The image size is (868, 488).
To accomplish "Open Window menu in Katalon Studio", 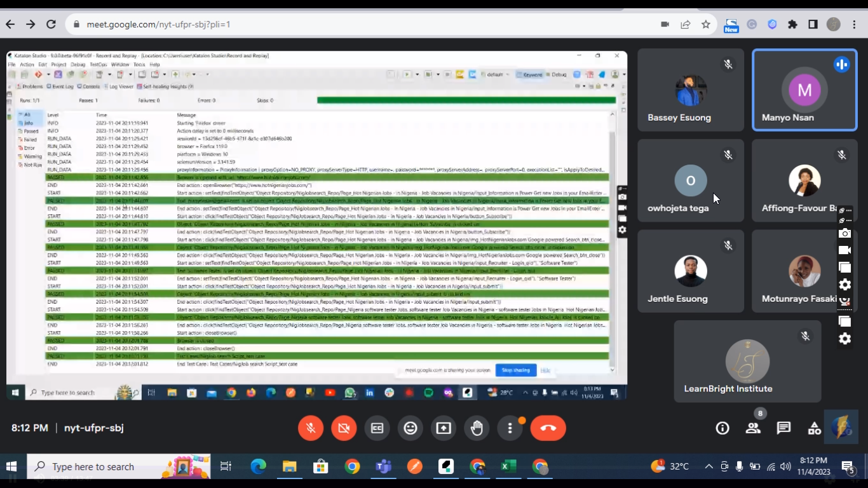I will (120, 65).
